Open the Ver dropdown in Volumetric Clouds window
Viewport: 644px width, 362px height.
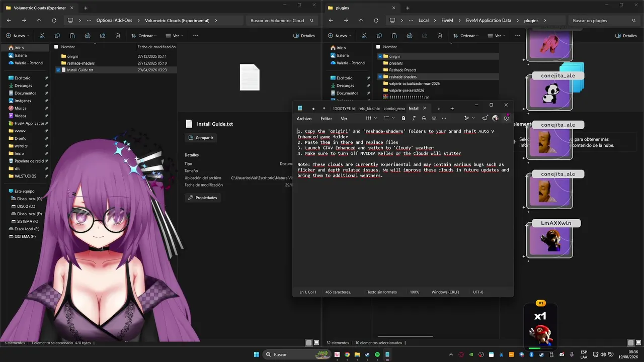tap(173, 36)
